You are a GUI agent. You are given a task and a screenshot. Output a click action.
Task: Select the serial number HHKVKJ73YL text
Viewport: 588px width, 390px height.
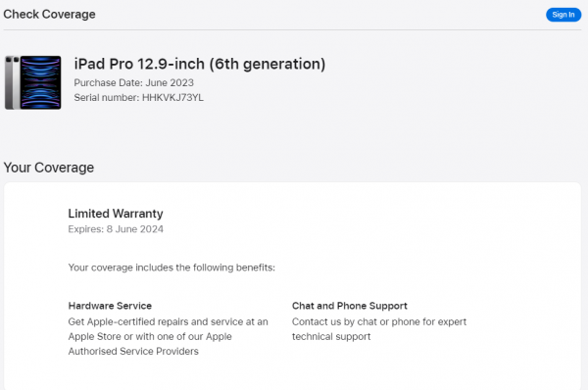click(172, 98)
